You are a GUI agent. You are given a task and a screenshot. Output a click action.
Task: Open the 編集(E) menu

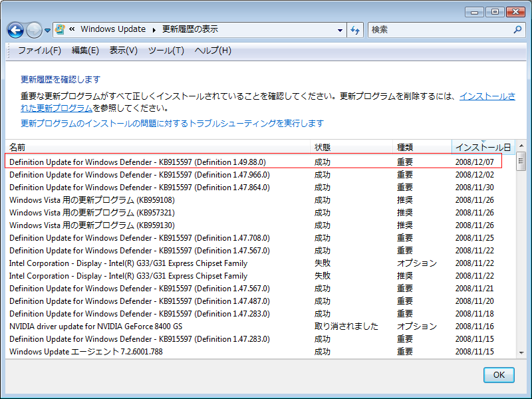coord(85,51)
